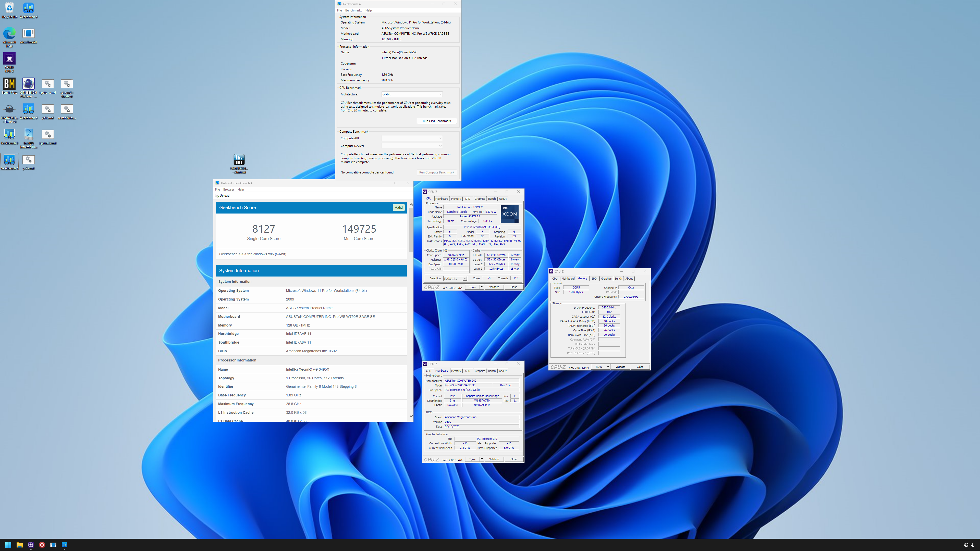This screenshot has width=980, height=551.
Task: Open Compute API dropdown
Action: tap(412, 138)
